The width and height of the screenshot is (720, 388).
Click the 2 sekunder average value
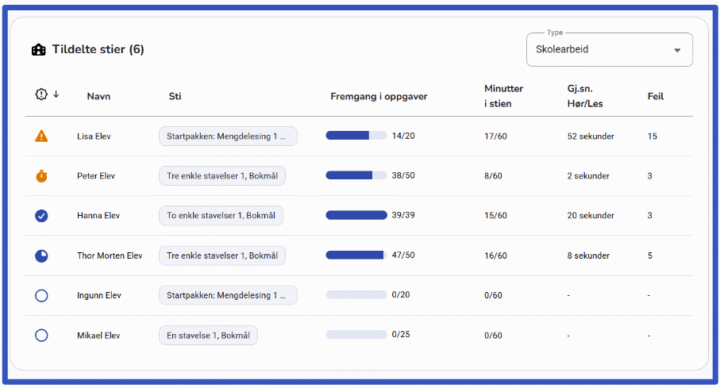click(x=588, y=176)
